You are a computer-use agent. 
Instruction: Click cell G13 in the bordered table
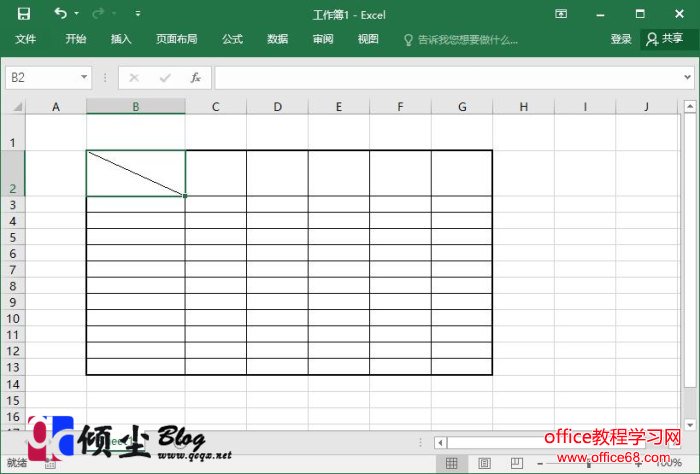coord(462,367)
